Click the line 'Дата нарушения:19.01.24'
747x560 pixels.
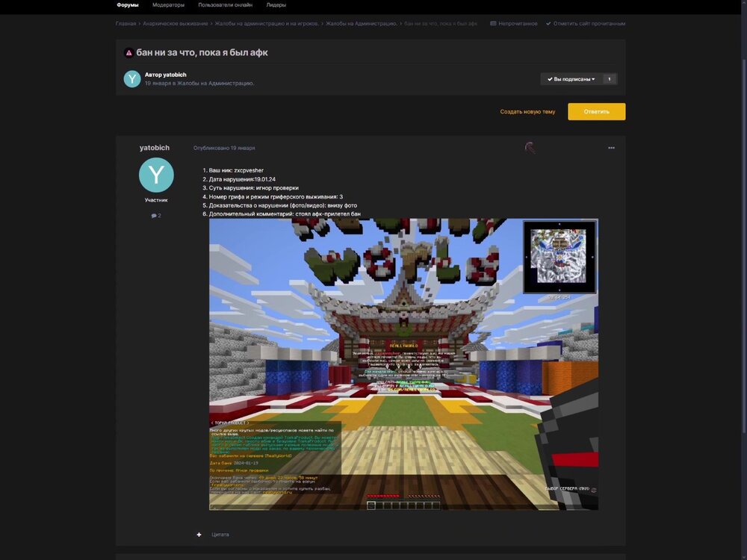pos(242,179)
